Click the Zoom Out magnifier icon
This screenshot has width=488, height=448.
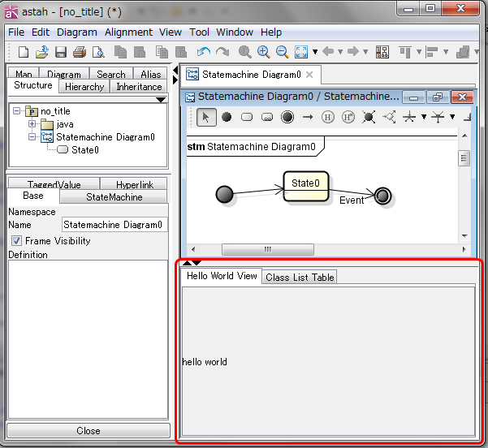pos(282,52)
